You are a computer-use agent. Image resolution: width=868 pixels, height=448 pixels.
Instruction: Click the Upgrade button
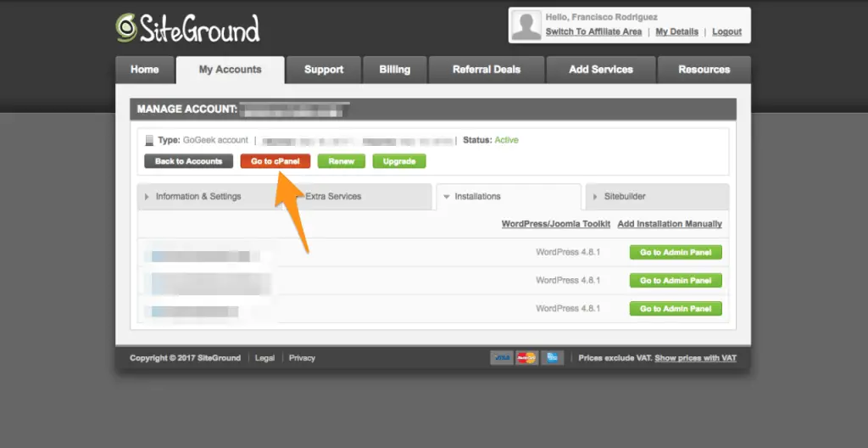[x=399, y=161]
